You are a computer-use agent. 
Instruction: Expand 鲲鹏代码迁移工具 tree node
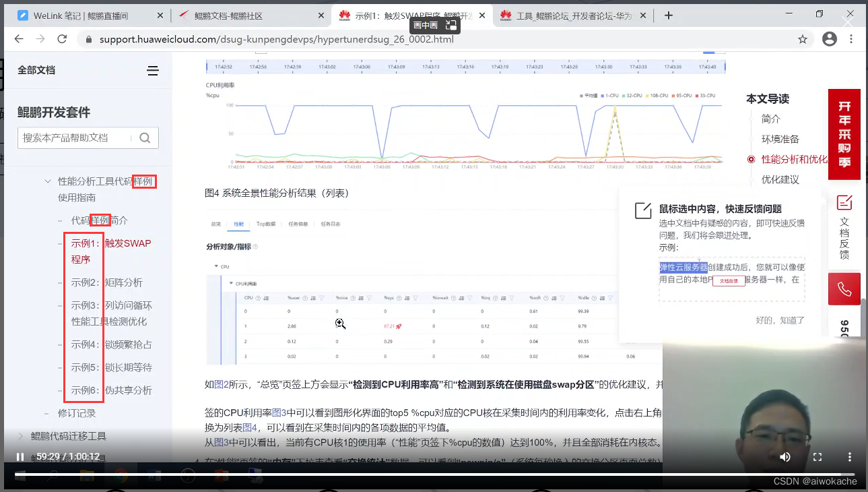(x=21, y=436)
